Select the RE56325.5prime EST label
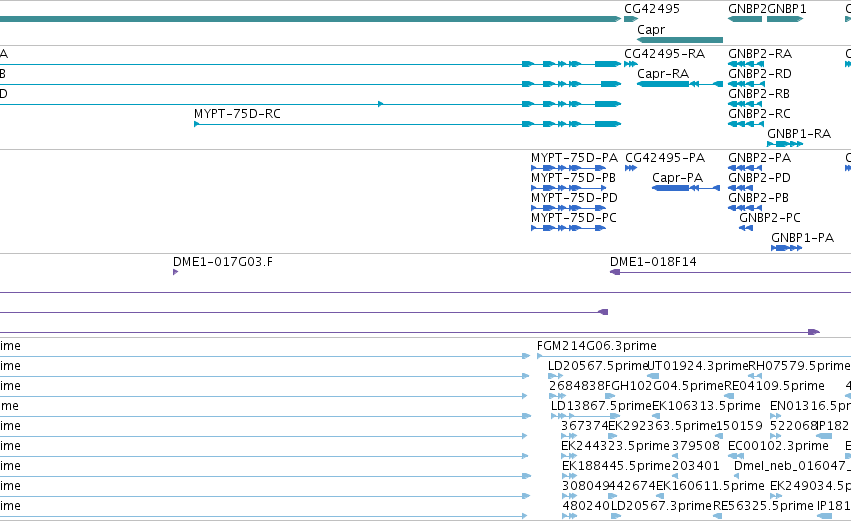851x521 pixels. 763,506
